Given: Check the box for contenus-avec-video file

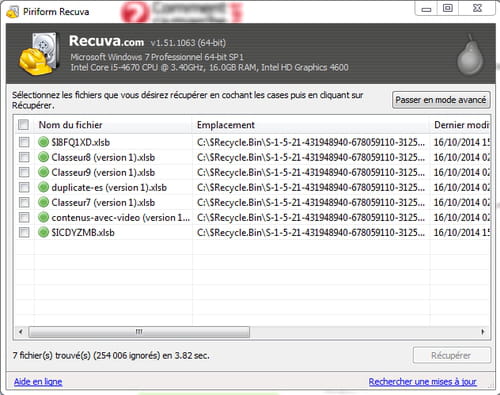Looking at the screenshot, I should pyautogui.click(x=24, y=217).
